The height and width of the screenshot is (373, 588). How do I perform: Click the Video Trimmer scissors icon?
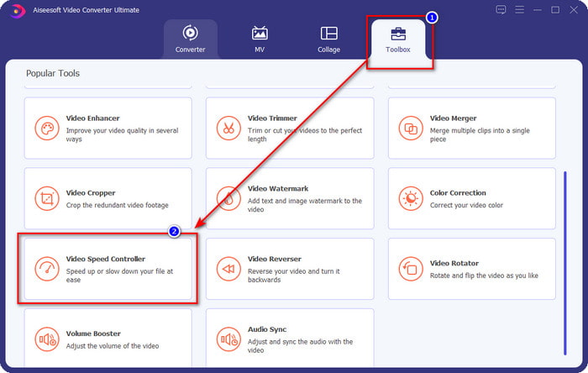tap(228, 129)
